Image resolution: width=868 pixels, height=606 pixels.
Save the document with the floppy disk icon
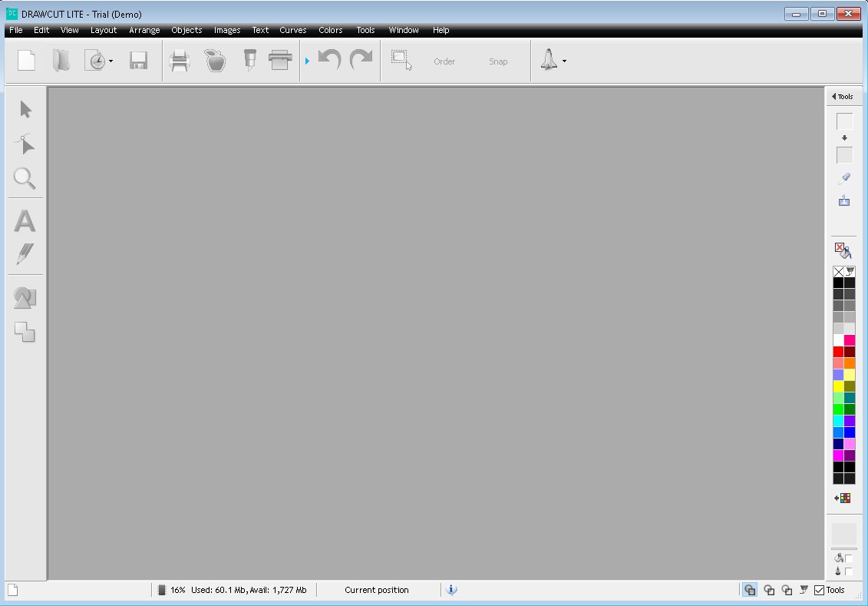pos(138,61)
